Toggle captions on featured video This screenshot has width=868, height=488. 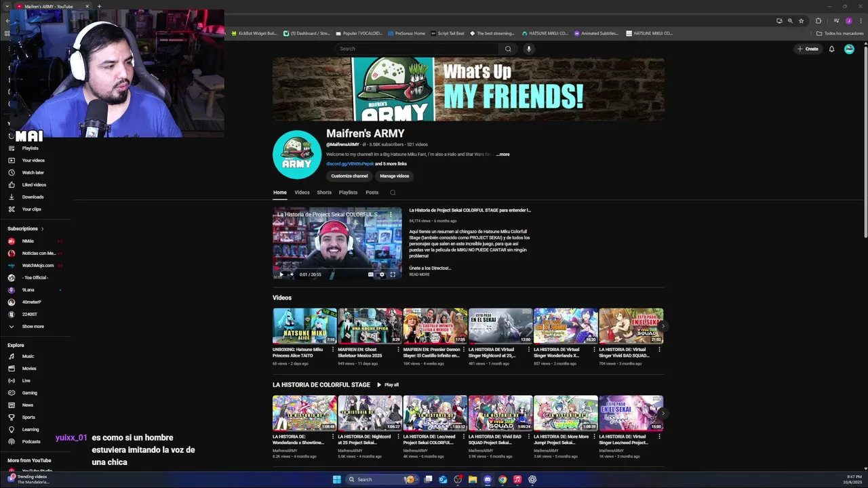(x=371, y=274)
